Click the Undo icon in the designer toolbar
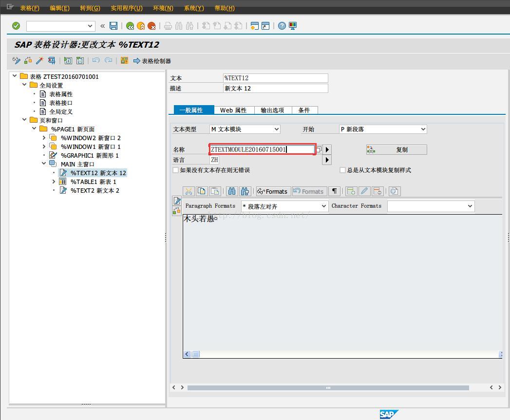 coord(96,60)
